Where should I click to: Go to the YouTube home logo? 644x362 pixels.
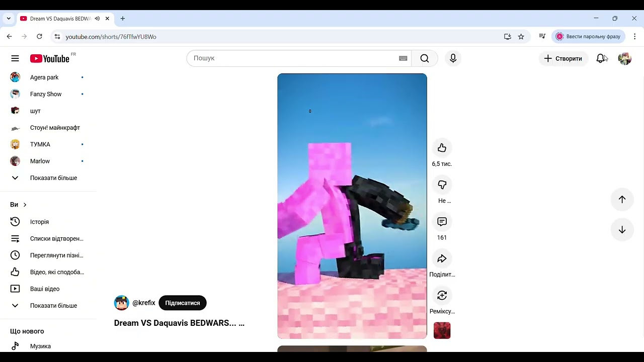tap(50, 58)
